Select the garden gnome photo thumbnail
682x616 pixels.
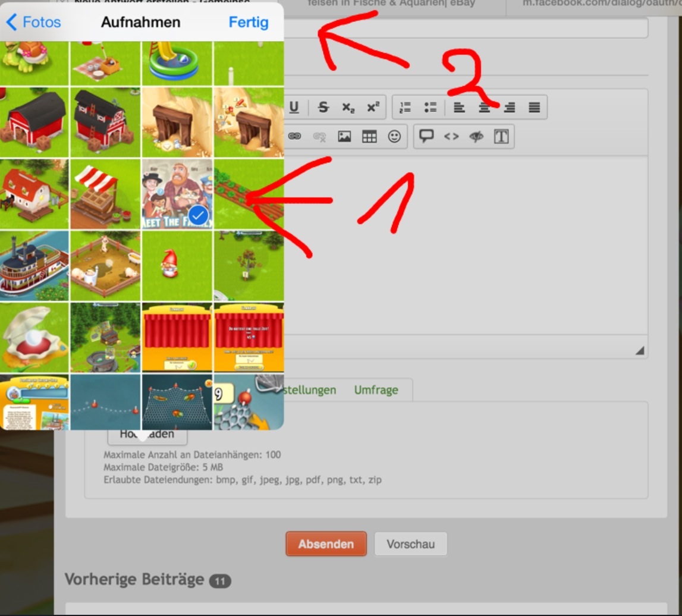click(177, 265)
